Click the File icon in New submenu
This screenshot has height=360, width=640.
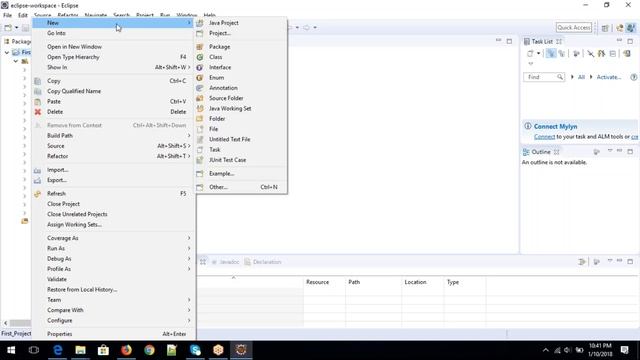tap(200, 129)
